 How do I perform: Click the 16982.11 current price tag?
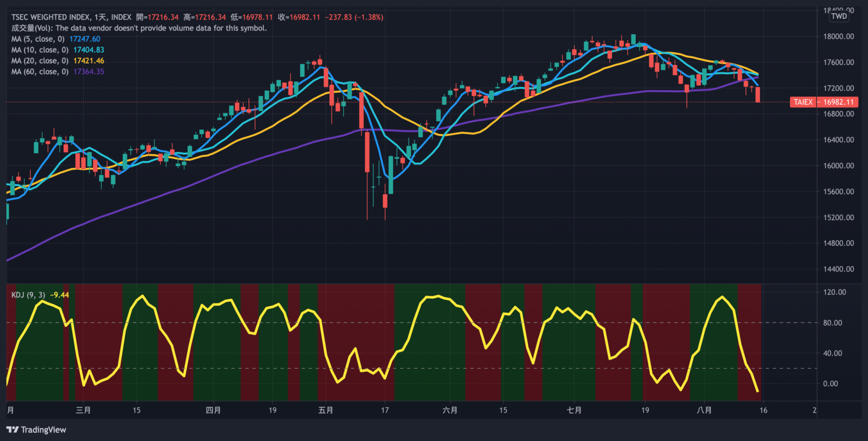838,102
